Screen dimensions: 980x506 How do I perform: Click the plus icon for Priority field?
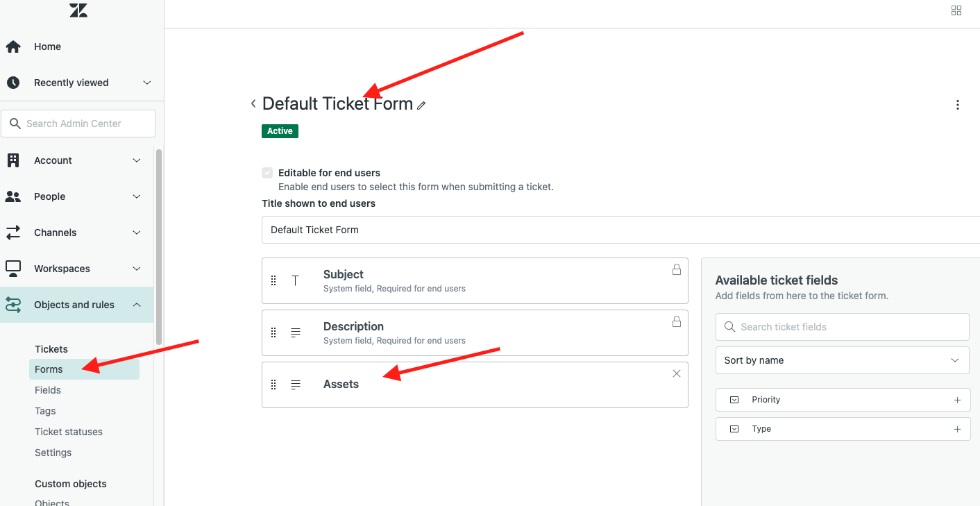point(957,400)
